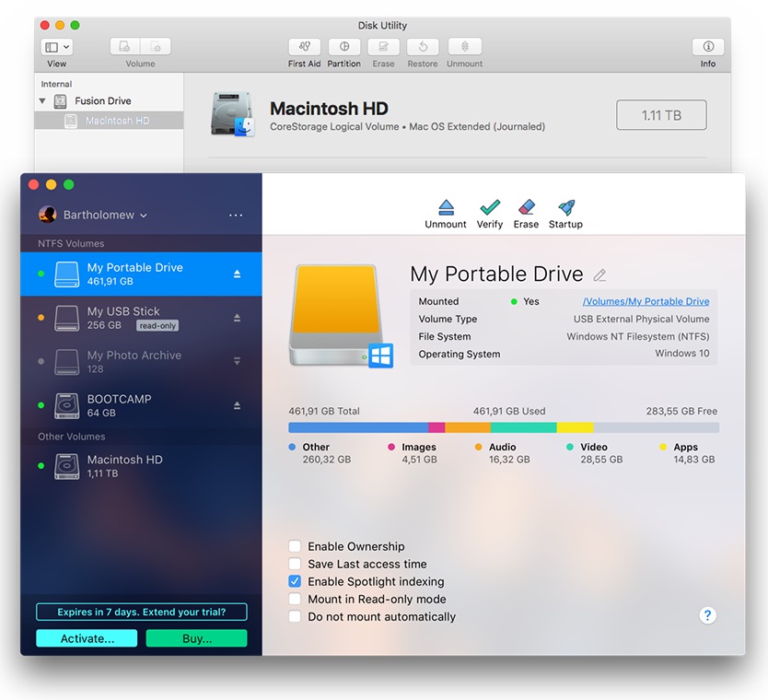Eject BOOTCAMP volume in sidebar
Image resolution: width=768 pixels, height=700 pixels.
click(x=237, y=405)
